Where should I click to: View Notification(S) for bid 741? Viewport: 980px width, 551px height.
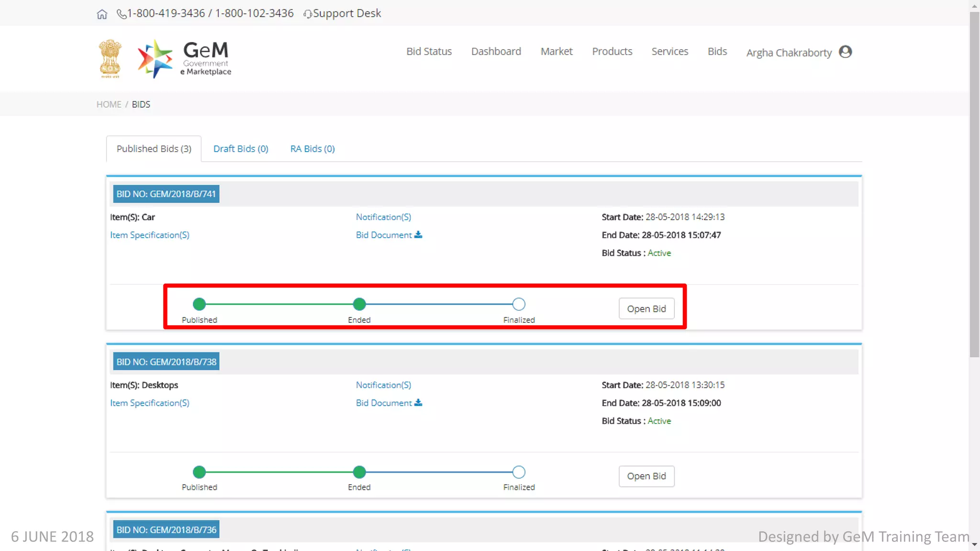[x=383, y=217]
